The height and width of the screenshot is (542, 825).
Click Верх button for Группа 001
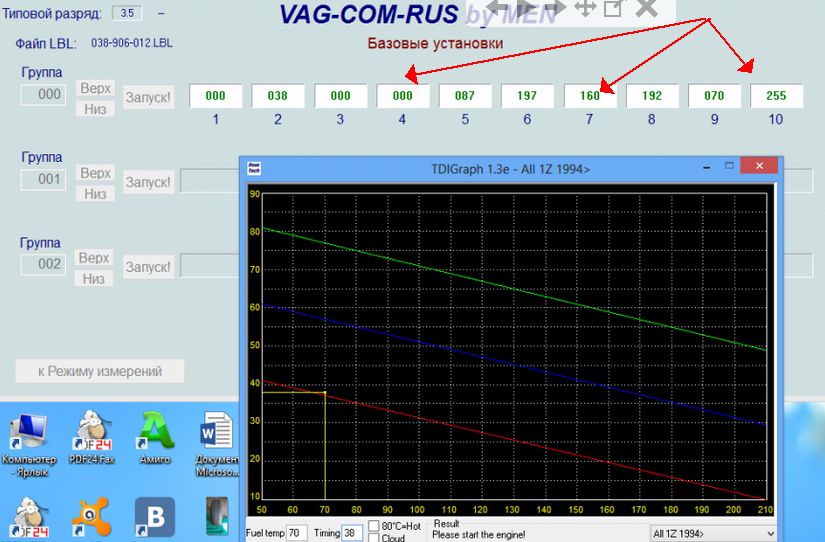pyautogui.click(x=95, y=173)
